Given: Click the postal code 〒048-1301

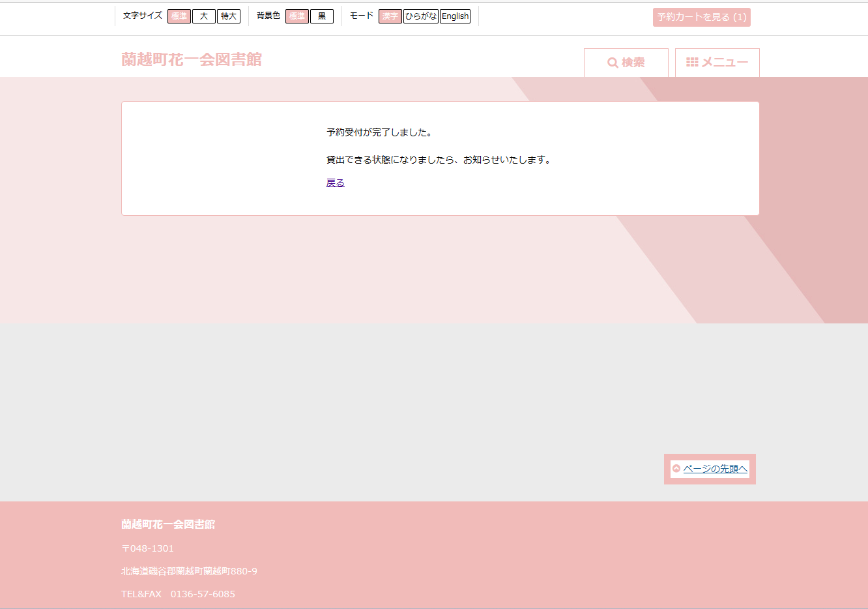Looking at the screenshot, I should 148,548.
